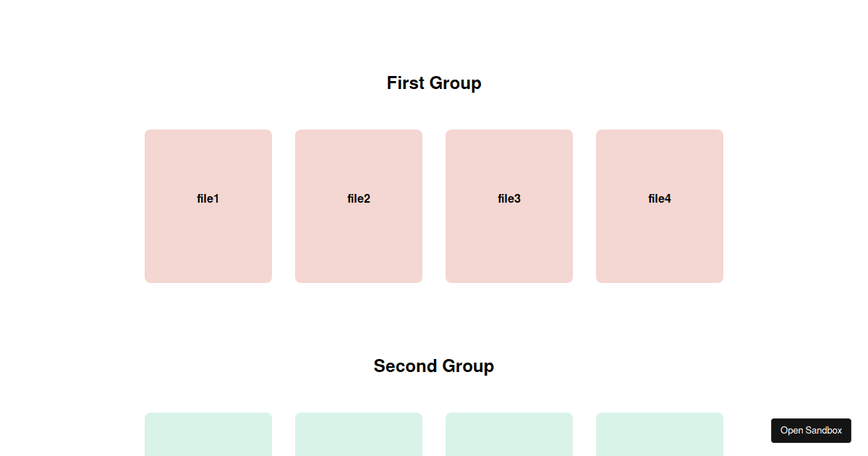Click the third green card in Second Group
The width and height of the screenshot is (868, 456).
point(509,434)
